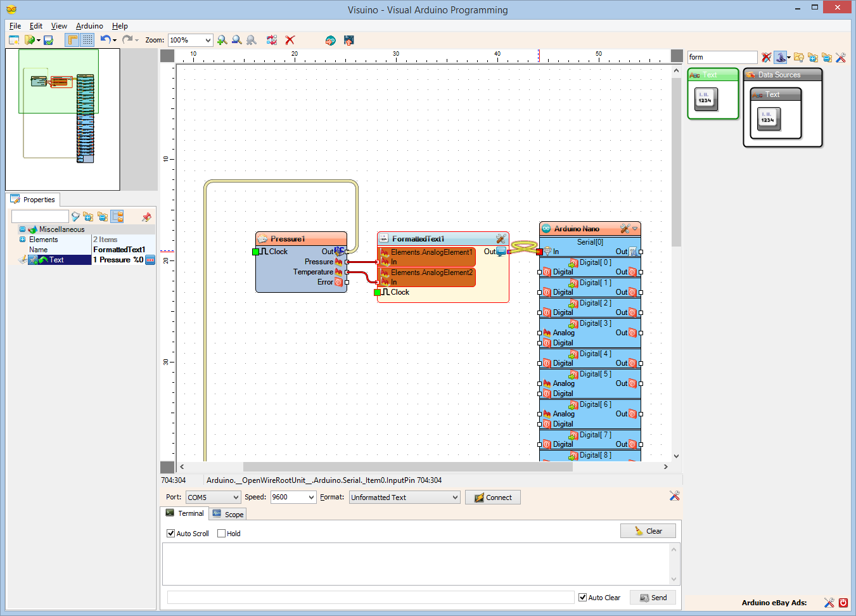Clear the component search filter icon
This screenshot has height=616, width=856.
pos(767,57)
